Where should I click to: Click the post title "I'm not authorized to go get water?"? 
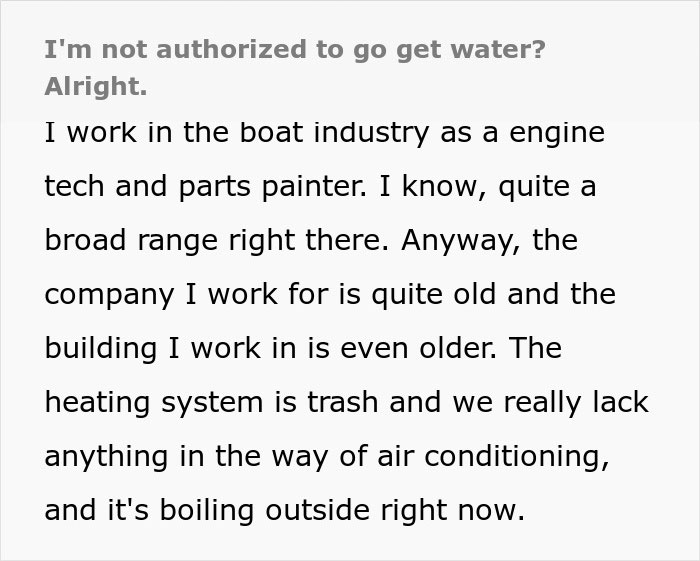point(295,52)
